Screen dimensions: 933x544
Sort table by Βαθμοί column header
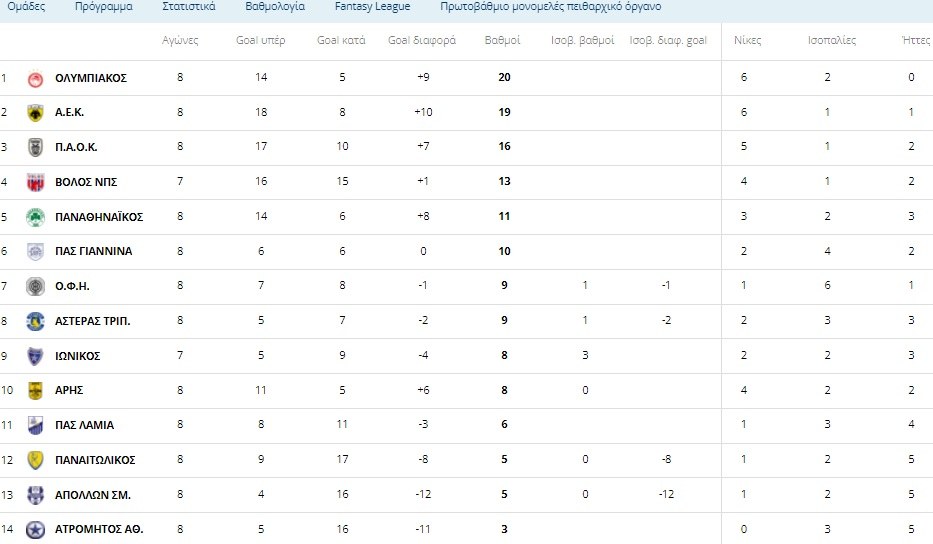pos(502,41)
